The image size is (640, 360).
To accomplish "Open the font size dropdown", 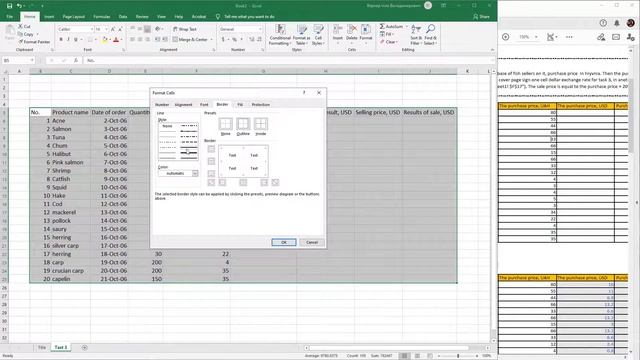I will point(107,29).
